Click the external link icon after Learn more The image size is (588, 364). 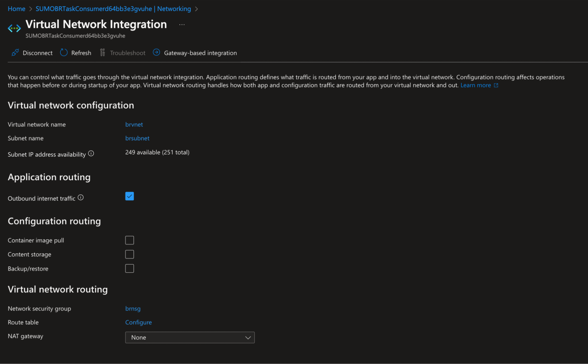point(496,85)
